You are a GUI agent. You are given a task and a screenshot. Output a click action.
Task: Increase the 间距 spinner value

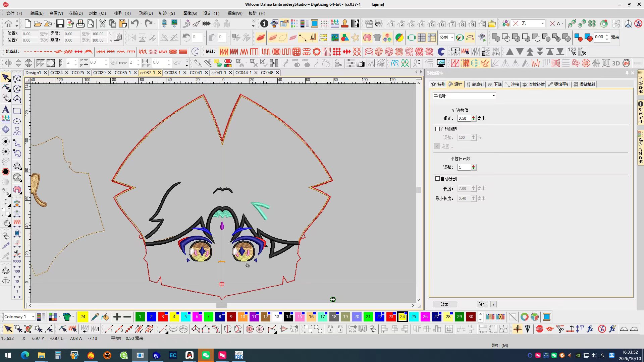tap(473, 117)
